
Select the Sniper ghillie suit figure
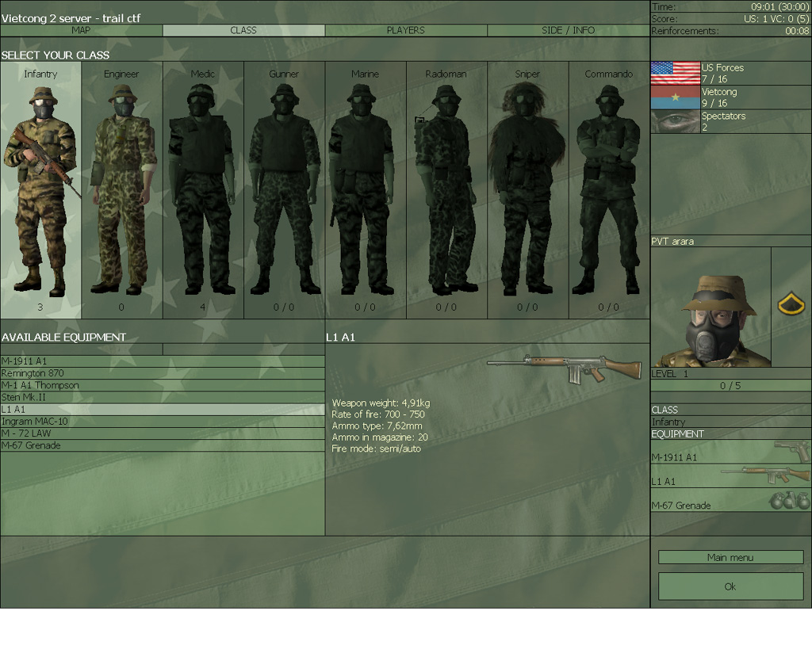[527, 190]
